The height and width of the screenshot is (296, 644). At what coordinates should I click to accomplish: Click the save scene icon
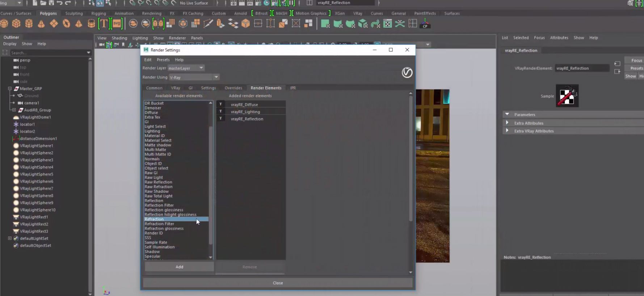(51, 3)
